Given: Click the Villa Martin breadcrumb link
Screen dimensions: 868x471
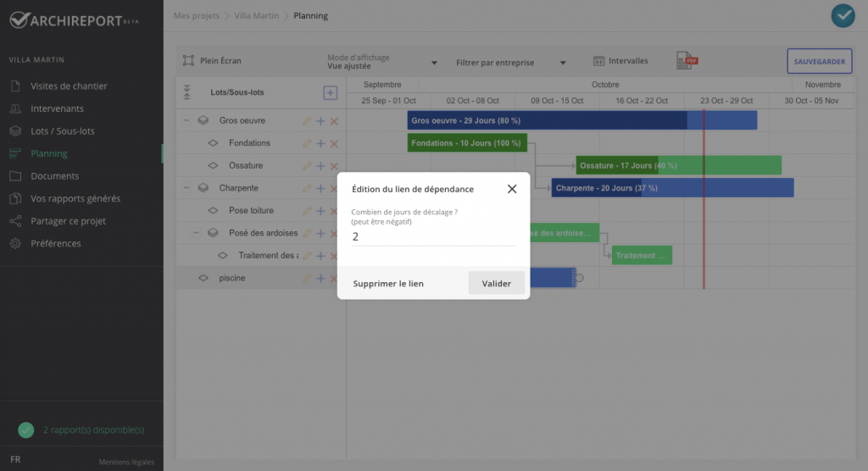Looking at the screenshot, I should click(256, 16).
